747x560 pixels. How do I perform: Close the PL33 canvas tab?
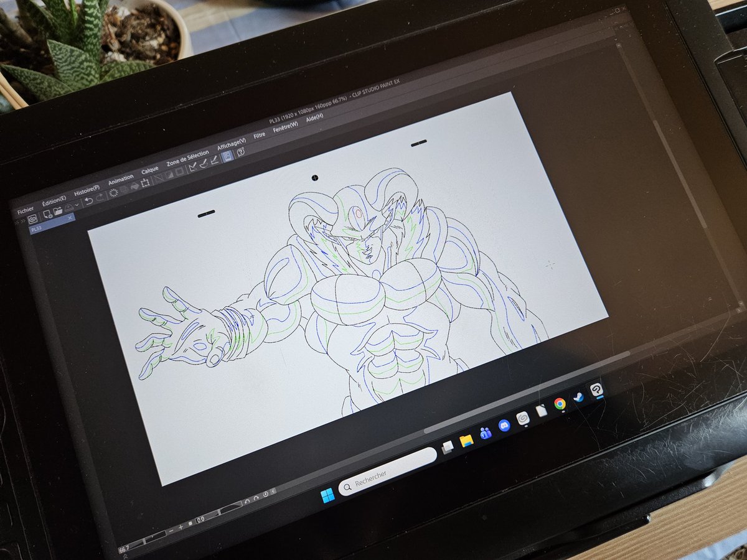click(70, 218)
